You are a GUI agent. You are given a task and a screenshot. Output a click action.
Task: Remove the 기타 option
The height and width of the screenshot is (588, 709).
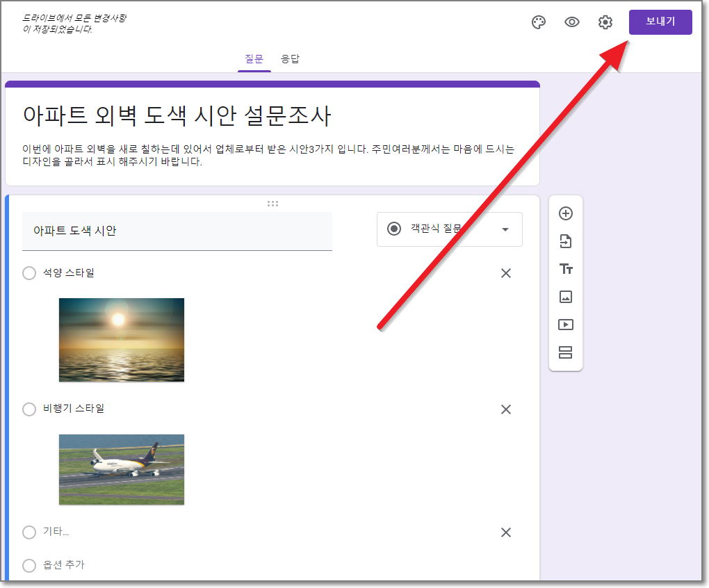(506, 532)
